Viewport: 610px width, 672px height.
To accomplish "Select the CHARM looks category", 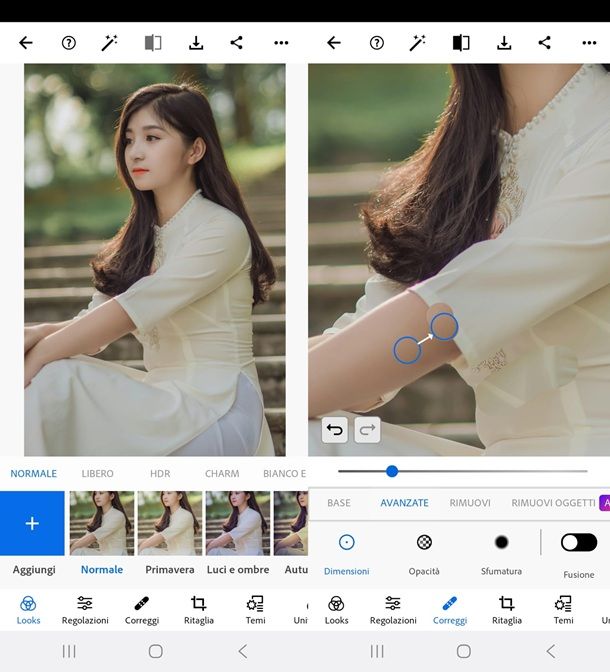I will 222,474.
